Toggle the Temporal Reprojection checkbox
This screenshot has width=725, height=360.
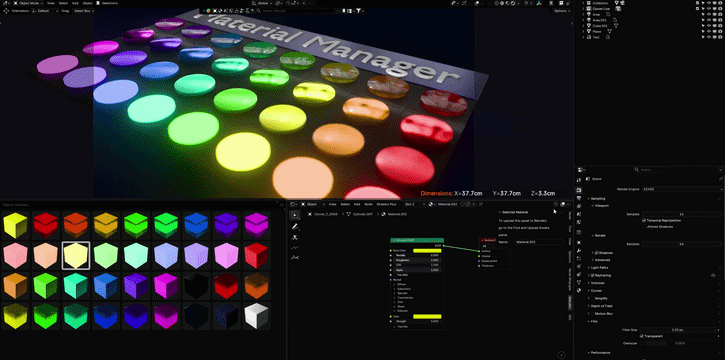coord(644,220)
